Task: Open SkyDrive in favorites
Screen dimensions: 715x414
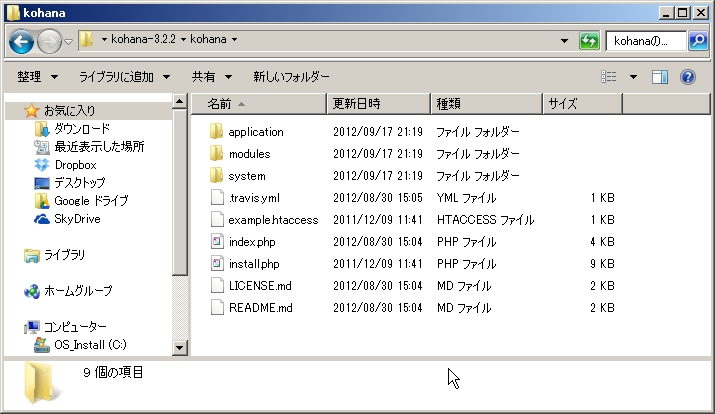Action: point(77,219)
